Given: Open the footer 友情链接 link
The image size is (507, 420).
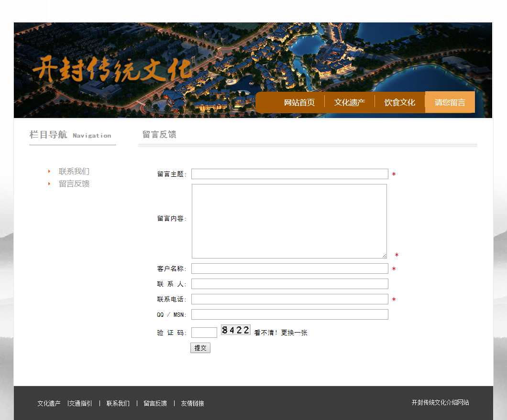Looking at the screenshot, I should (192, 403).
